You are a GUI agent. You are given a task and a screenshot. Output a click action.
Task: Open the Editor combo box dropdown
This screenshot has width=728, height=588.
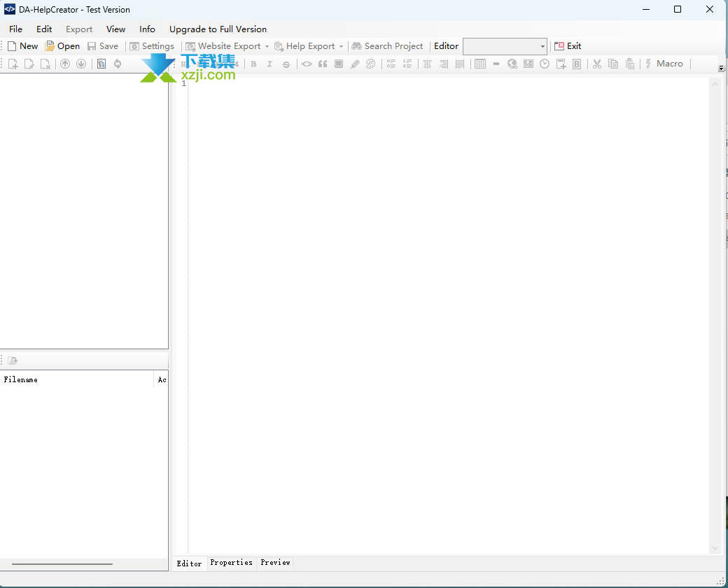(542, 46)
